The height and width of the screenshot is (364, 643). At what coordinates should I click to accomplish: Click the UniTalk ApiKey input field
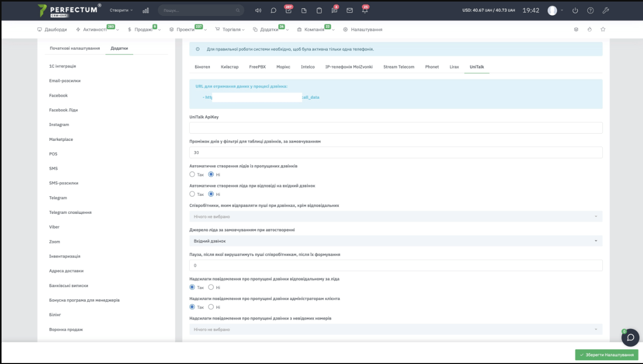[x=396, y=128]
